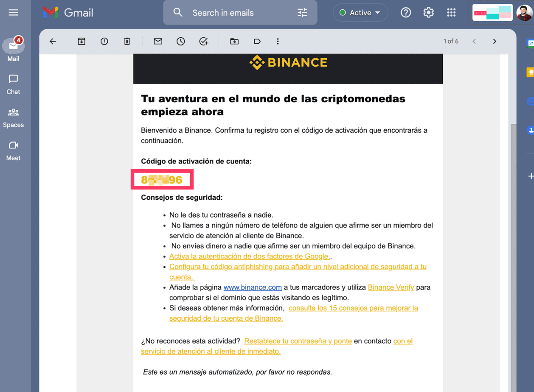Open the Binance Verify link
The height and width of the screenshot is (392, 534).
pyautogui.click(x=391, y=287)
